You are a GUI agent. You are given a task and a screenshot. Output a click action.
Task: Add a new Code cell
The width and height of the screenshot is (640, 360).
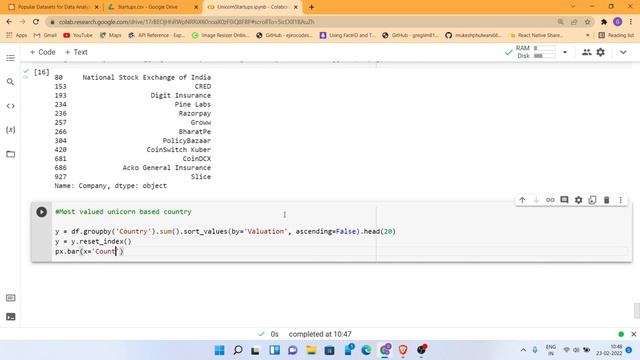coord(42,52)
